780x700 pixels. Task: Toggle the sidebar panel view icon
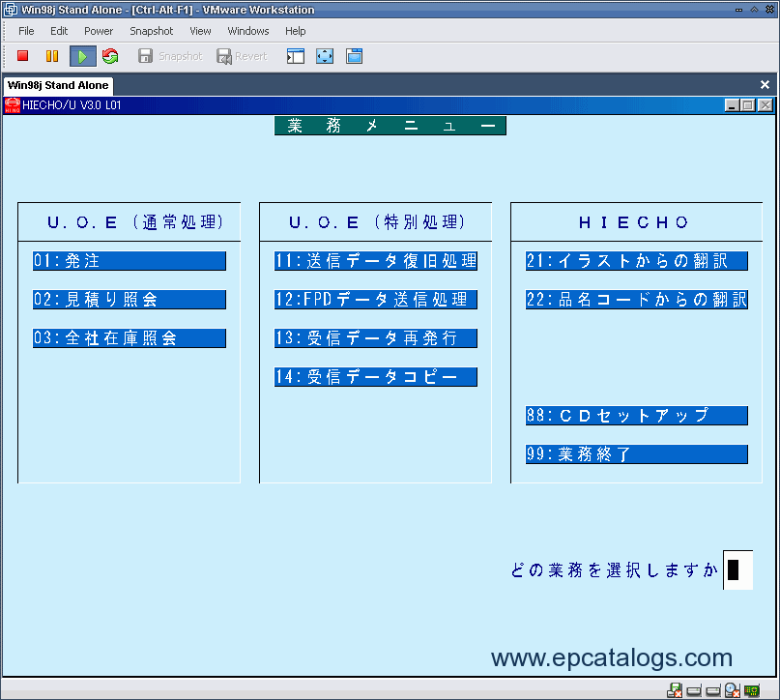[296, 56]
